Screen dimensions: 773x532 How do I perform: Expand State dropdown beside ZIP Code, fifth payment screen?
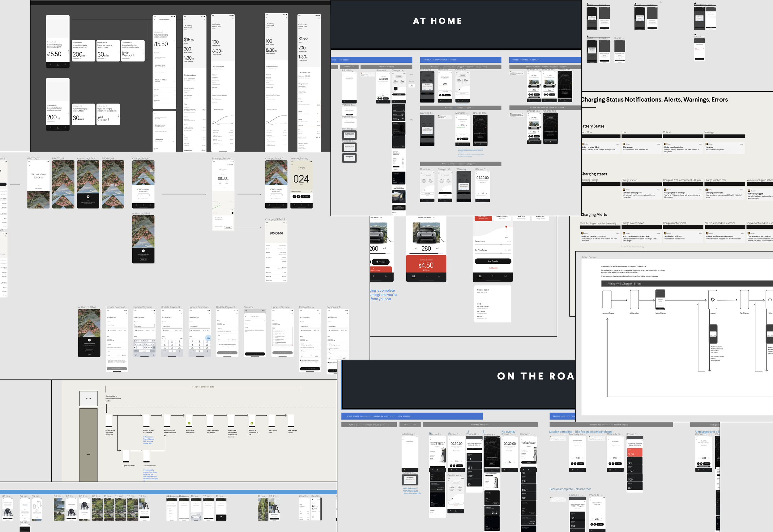pos(224,340)
